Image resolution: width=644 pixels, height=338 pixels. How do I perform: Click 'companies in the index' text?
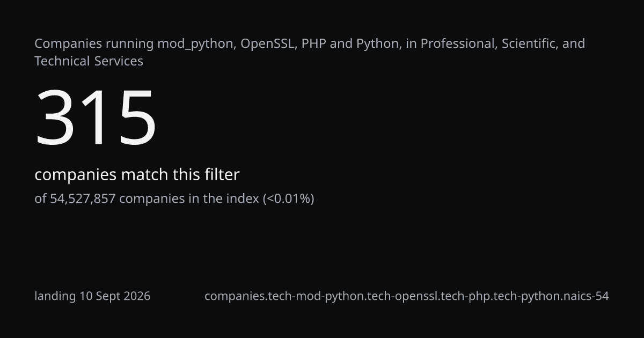189,199
